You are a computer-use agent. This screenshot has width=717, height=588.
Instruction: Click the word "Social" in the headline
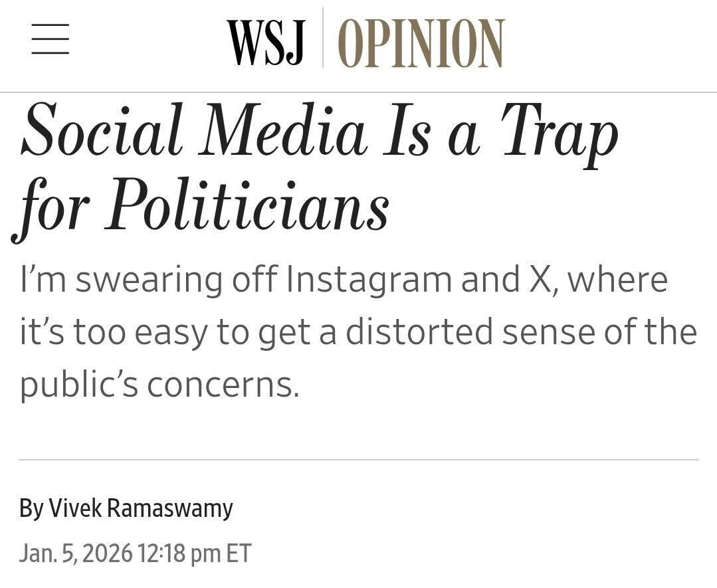point(101,132)
